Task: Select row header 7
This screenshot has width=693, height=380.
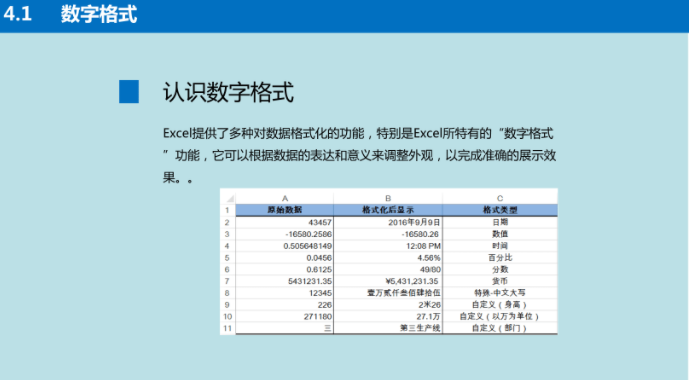Action: click(x=228, y=281)
